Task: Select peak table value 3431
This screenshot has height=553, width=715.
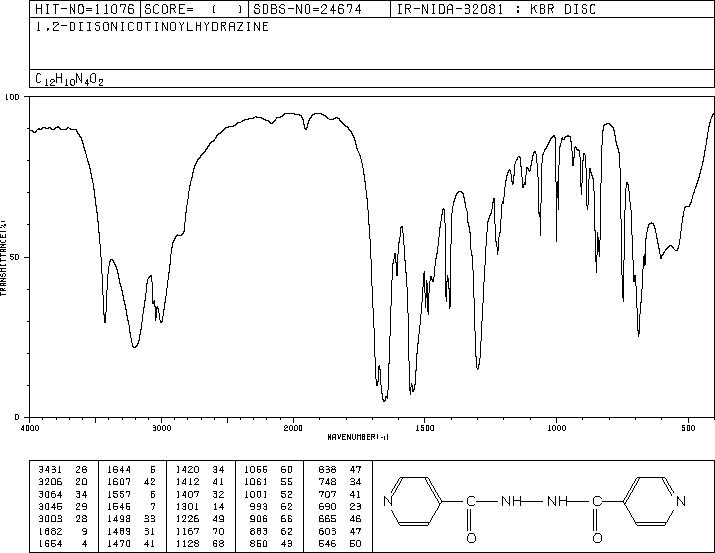Action: 50,469
